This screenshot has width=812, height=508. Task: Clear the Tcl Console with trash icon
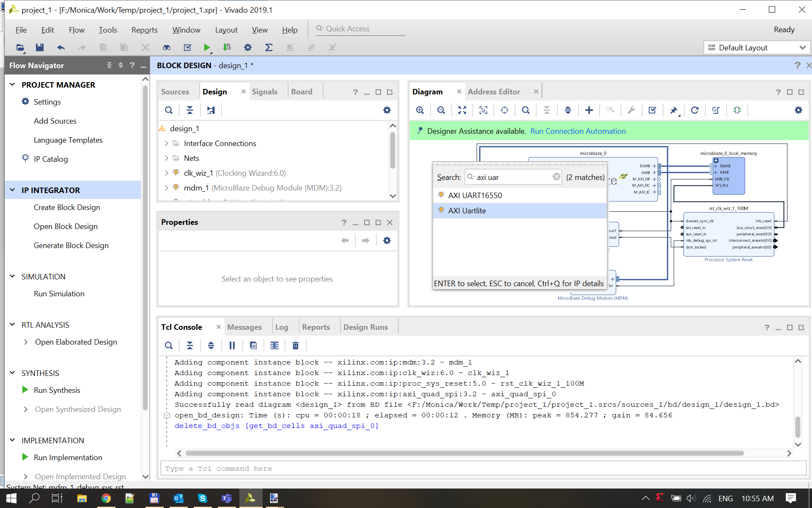296,345
